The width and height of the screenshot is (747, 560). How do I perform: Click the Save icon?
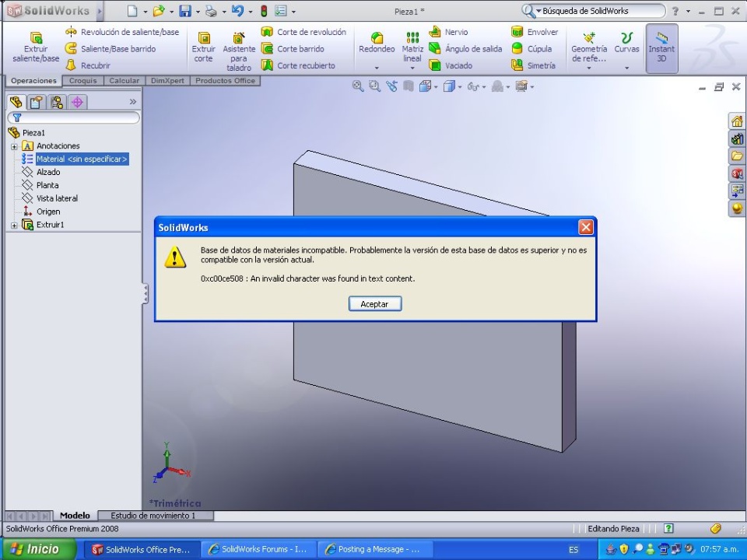(185, 11)
